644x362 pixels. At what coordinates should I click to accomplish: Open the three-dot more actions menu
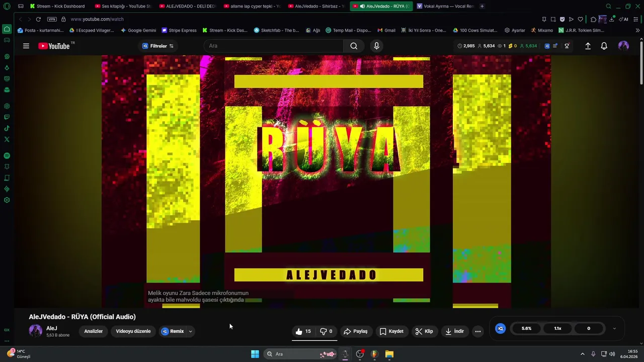point(478,331)
